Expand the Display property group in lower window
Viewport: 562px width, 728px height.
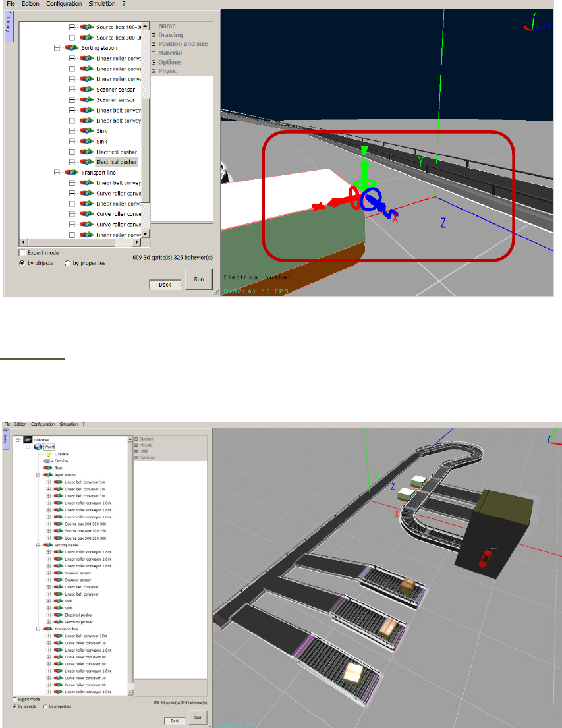tap(136, 439)
